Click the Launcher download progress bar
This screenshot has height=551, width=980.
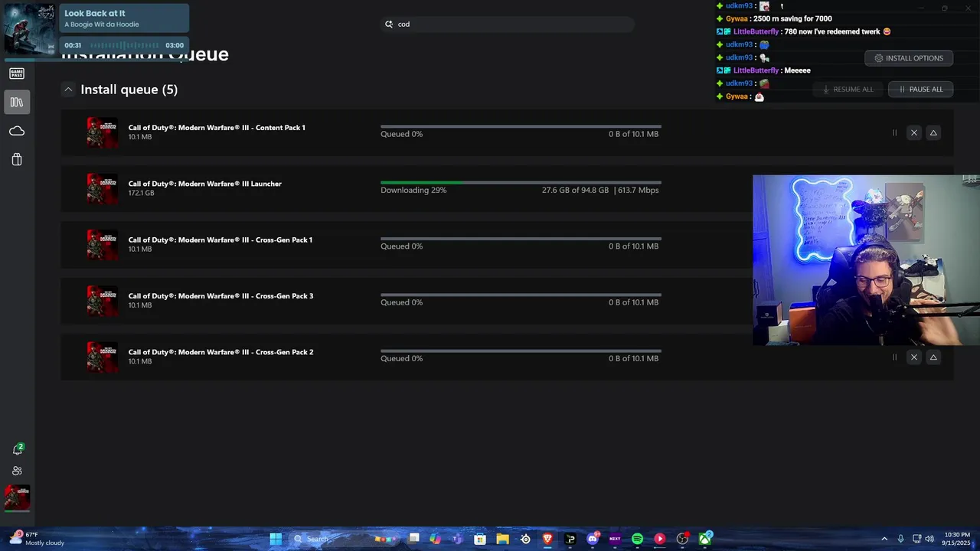(521, 183)
